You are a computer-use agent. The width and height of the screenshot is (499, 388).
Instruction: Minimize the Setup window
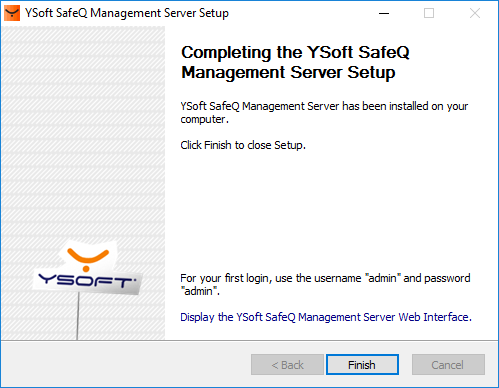[384, 13]
